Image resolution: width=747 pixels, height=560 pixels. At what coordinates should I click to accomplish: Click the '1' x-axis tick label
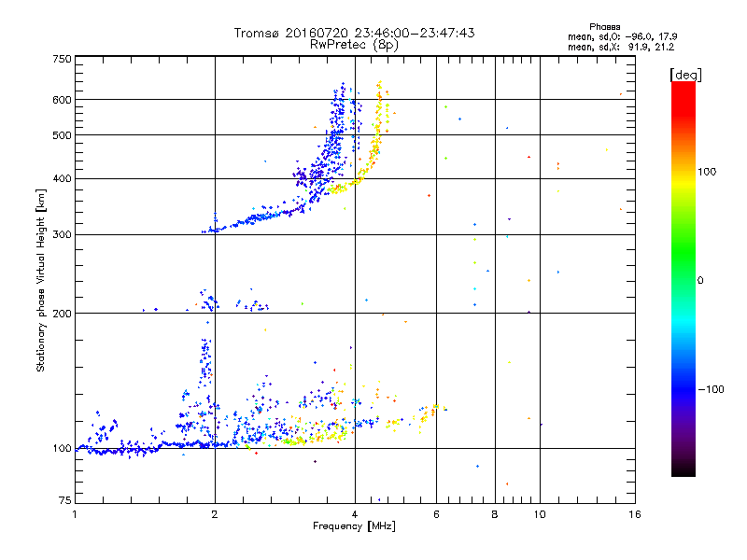pos(75,514)
